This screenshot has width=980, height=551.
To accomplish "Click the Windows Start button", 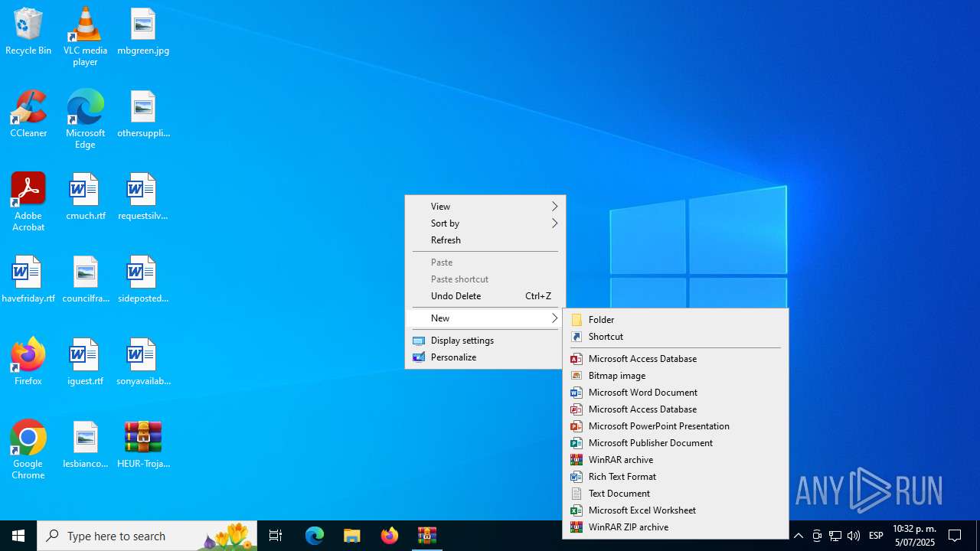I will click(18, 536).
